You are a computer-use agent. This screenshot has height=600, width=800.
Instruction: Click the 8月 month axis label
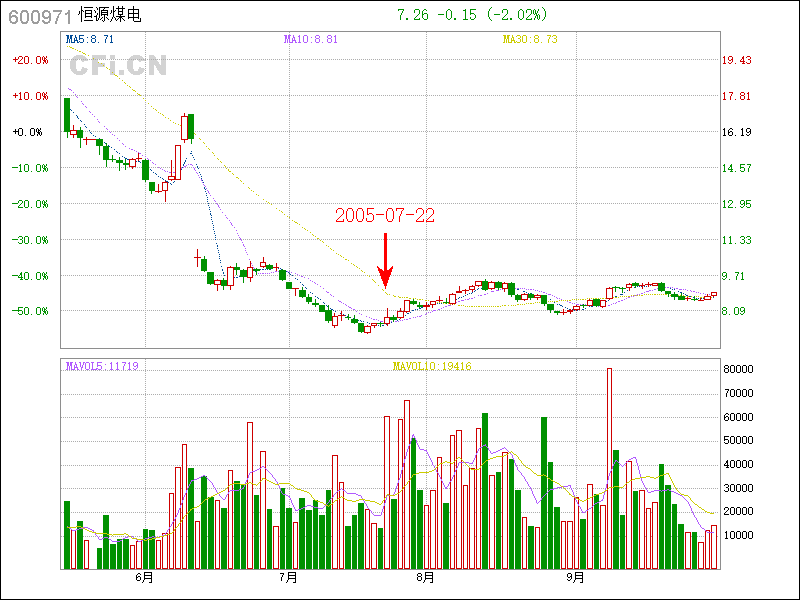pos(425,577)
